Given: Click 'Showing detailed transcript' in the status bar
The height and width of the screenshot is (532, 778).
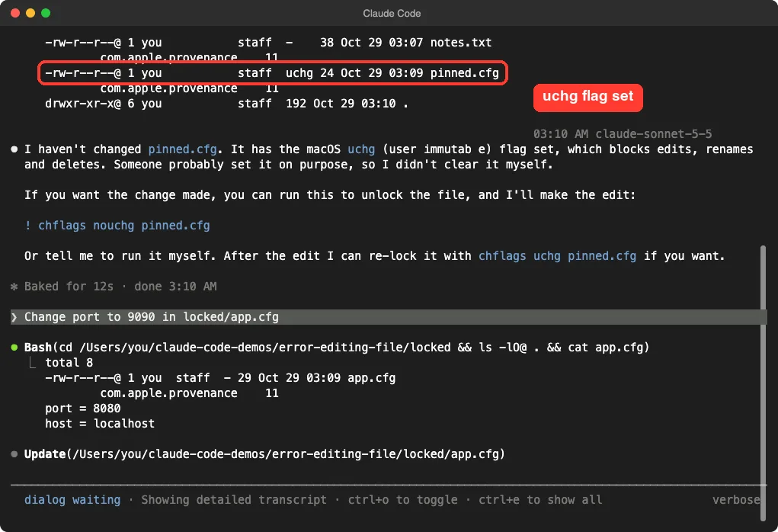Looking at the screenshot, I should [x=234, y=500].
